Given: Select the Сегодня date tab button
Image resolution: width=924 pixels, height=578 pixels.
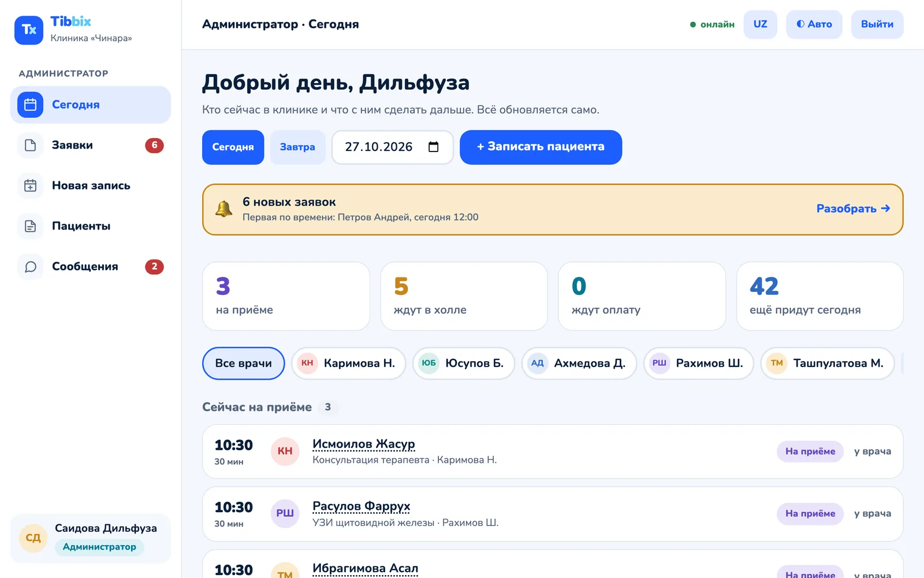Looking at the screenshot, I should click(x=233, y=147).
